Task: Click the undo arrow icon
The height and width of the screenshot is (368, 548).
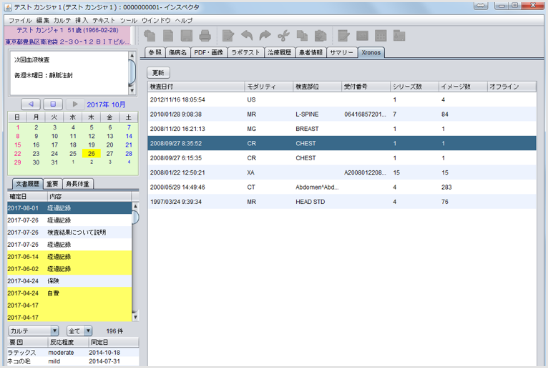Action: [247, 36]
